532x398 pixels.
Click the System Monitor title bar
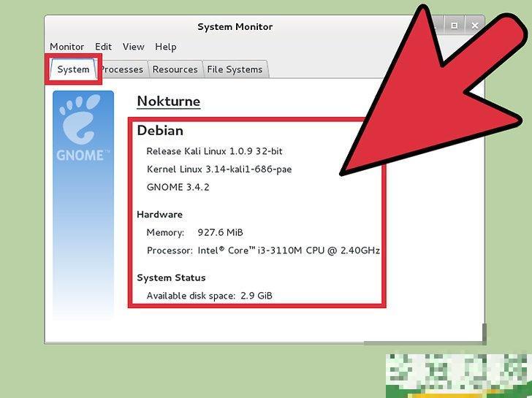[235, 27]
